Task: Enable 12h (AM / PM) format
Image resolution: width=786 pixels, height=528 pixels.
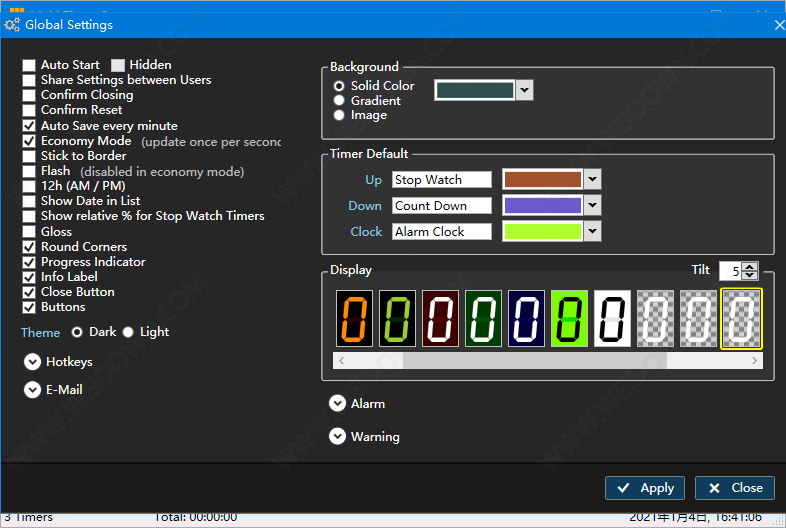Action: coord(29,186)
